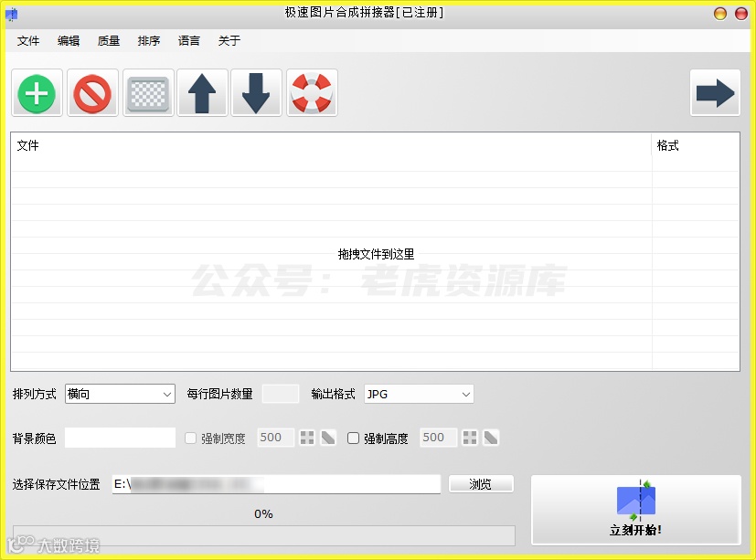Viewport: 756px width, 560px height.
Task: Click the 强制高度 500 value field
Action: point(438,438)
